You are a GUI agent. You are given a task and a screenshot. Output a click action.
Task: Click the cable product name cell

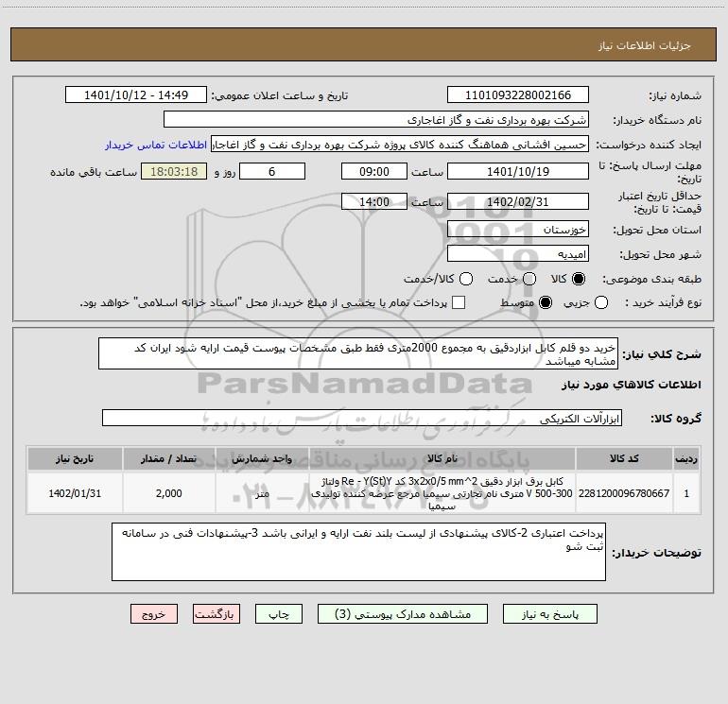coord(442,493)
